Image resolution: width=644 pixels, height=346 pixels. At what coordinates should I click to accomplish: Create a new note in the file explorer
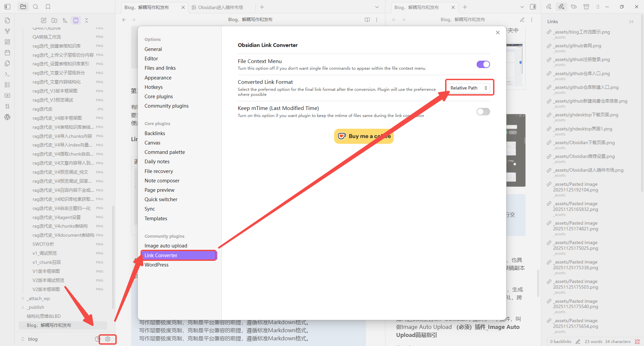(x=44, y=20)
